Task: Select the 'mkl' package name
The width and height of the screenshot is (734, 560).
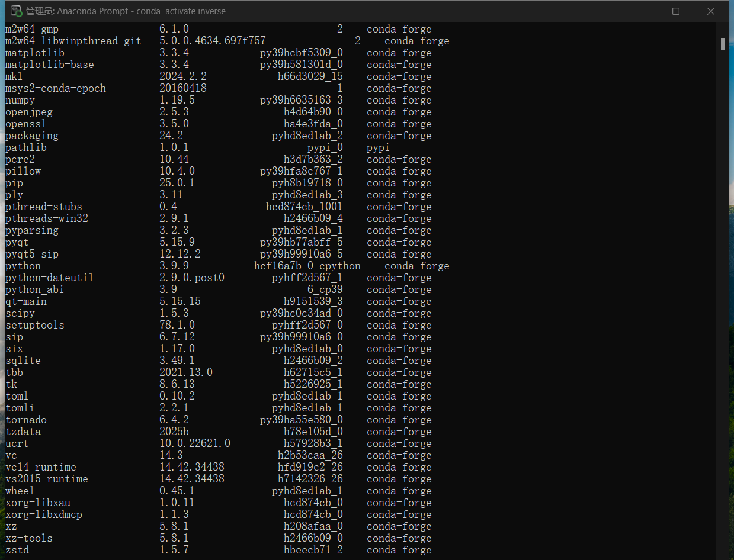Action: point(14,76)
